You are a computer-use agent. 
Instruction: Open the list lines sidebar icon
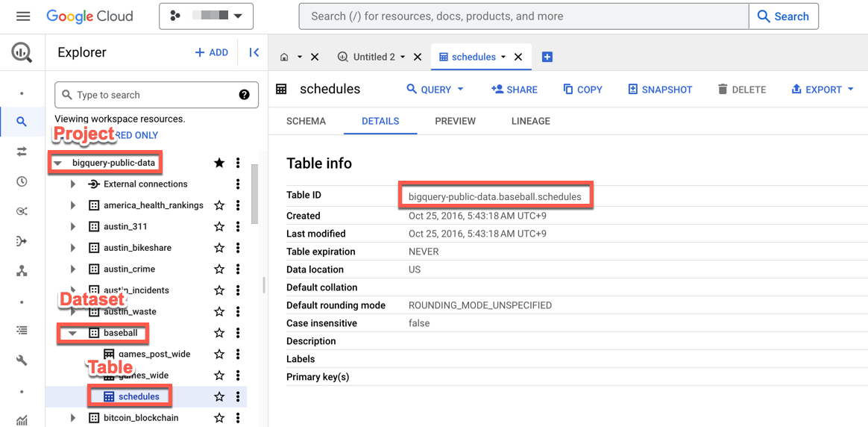pyautogui.click(x=22, y=331)
